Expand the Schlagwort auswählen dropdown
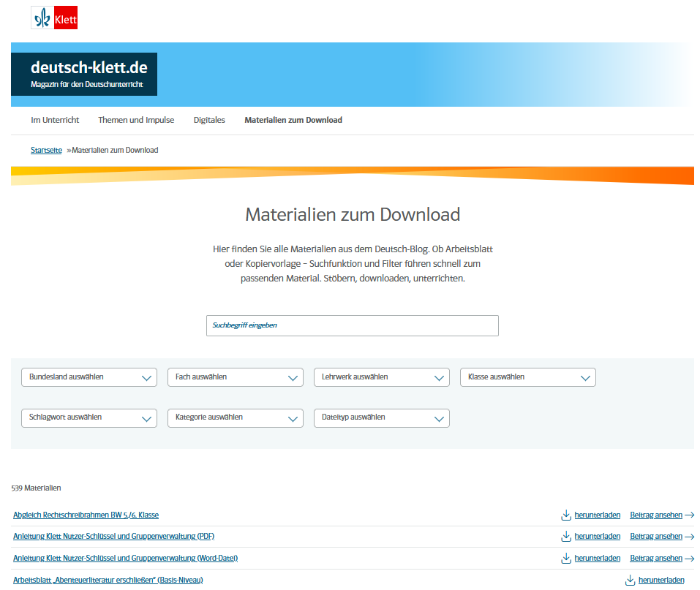Image resolution: width=700 pixels, height=590 pixels. pyautogui.click(x=89, y=417)
